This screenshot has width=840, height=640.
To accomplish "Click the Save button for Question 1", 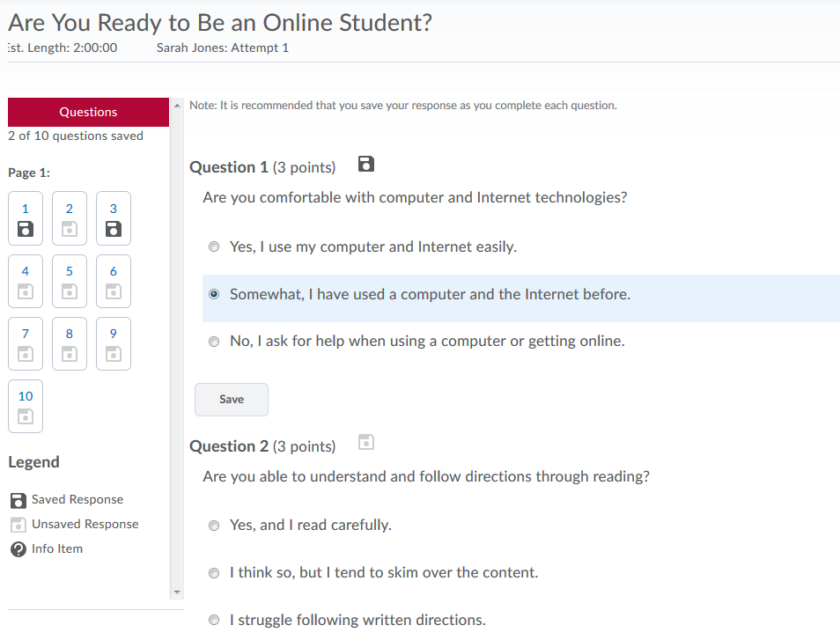I will [x=231, y=400].
